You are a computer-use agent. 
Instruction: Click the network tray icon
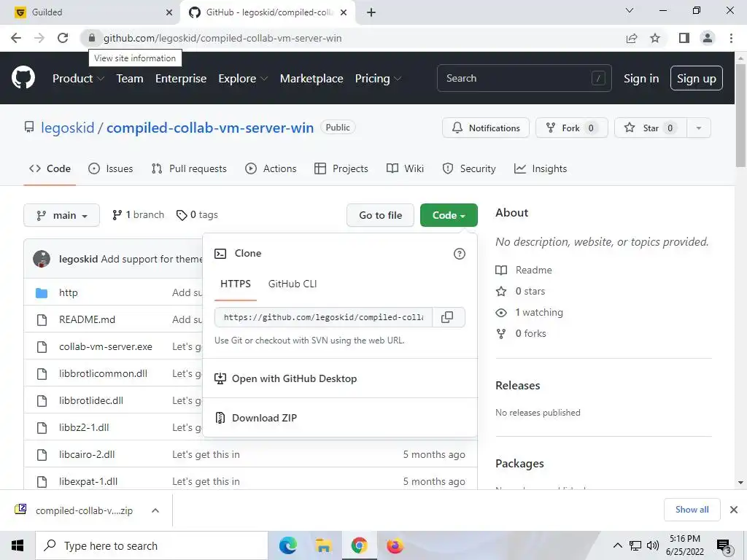(635, 545)
